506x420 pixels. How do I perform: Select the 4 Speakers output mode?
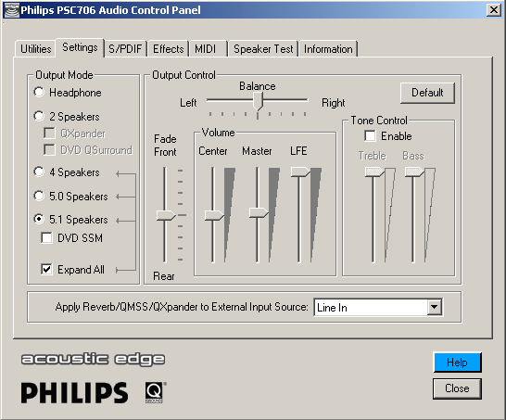pyautogui.click(x=39, y=172)
